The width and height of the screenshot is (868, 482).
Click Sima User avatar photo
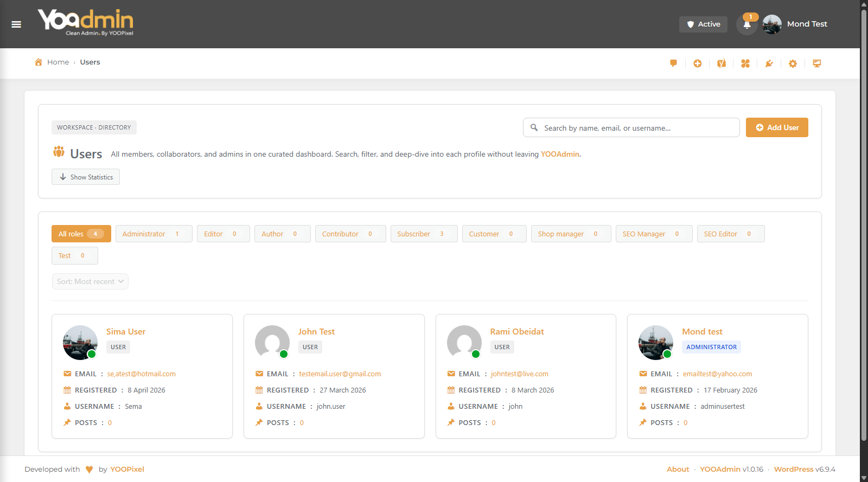tap(80, 343)
